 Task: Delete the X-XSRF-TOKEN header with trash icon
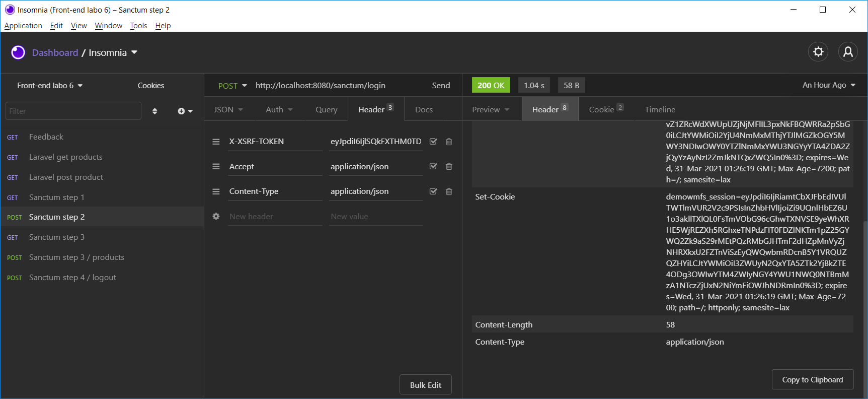point(449,142)
